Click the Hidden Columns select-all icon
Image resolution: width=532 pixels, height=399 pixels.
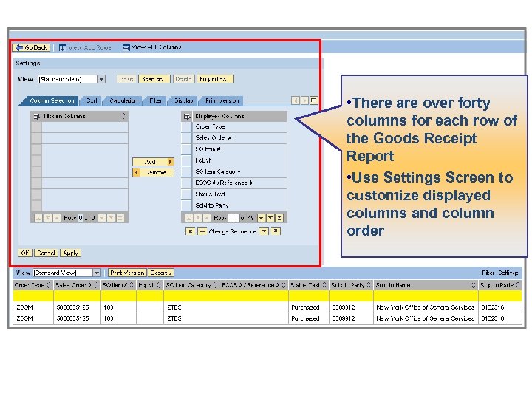pos(36,117)
